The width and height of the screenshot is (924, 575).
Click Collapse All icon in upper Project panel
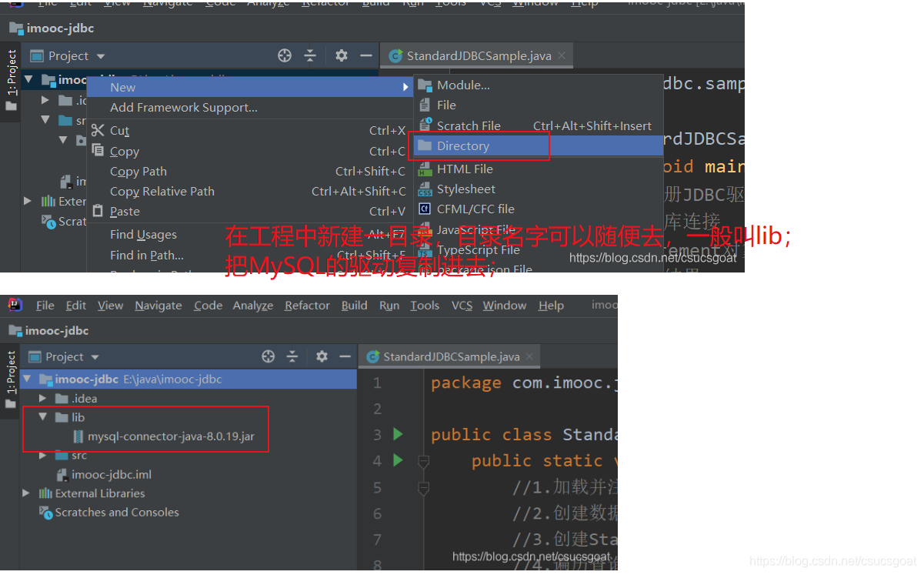click(310, 55)
